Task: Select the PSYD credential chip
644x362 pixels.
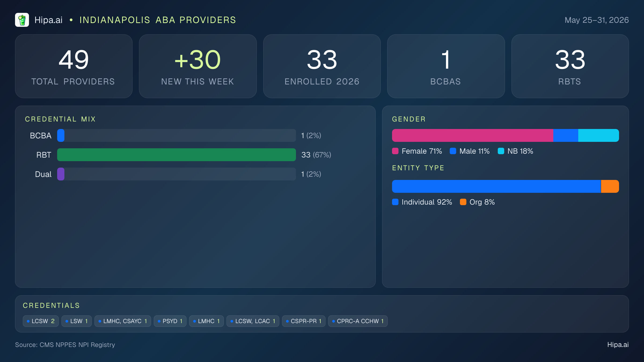Action: pos(170,321)
